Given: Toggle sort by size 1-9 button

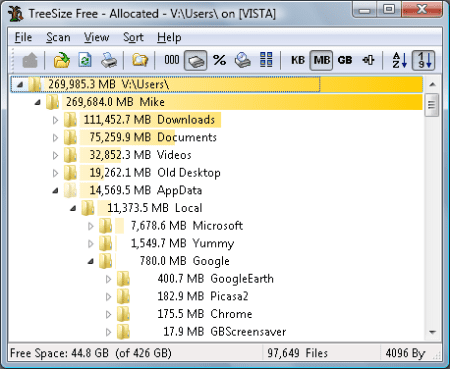Looking at the screenshot, I should click(423, 60).
